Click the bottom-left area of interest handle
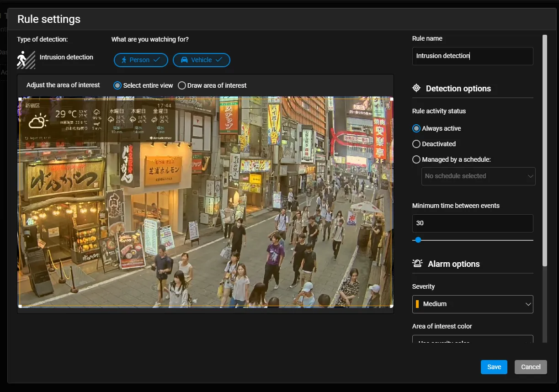This screenshot has width=559, height=392. tap(20, 306)
